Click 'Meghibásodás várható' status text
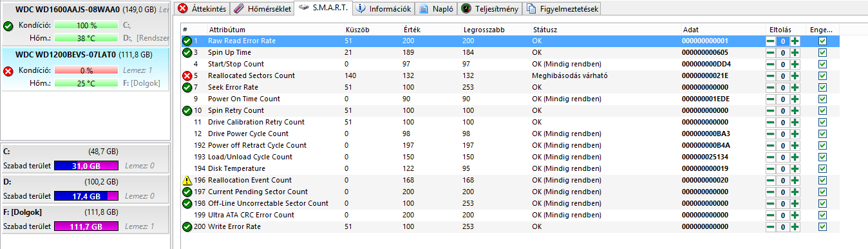This screenshot has height=249, width=868. pyautogui.click(x=570, y=75)
